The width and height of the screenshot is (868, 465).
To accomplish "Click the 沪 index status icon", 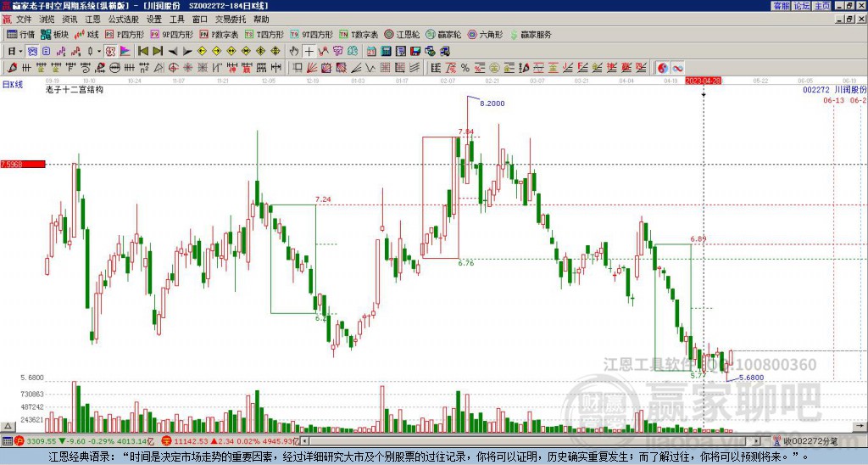I will [20, 441].
